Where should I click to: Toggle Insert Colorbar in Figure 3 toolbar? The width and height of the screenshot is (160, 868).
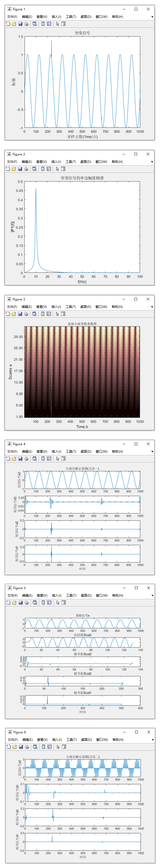(x=42, y=314)
